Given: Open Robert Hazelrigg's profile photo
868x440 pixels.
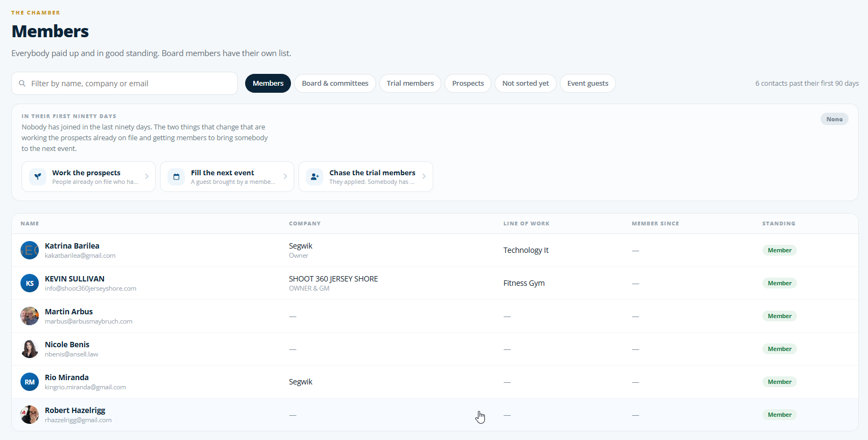Looking at the screenshot, I should [30, 415].
